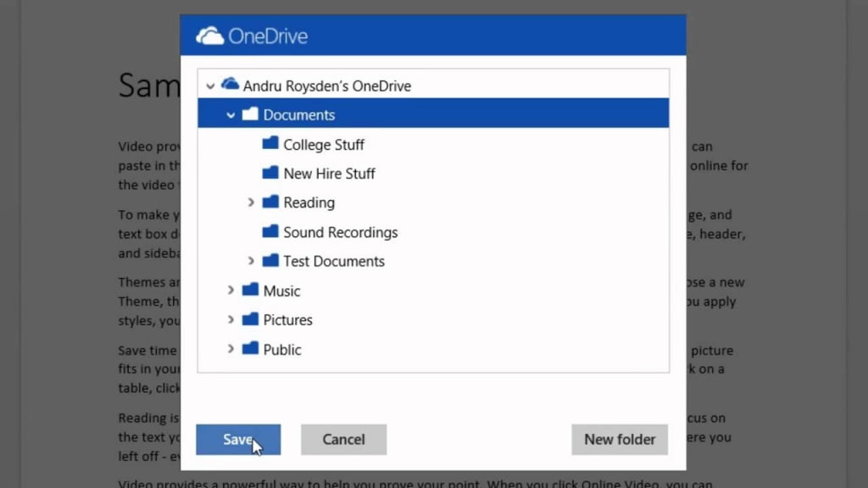This screenshot has width=868, height=488.
Task: Expand the Music folder tree
Action: pos(231,290)
